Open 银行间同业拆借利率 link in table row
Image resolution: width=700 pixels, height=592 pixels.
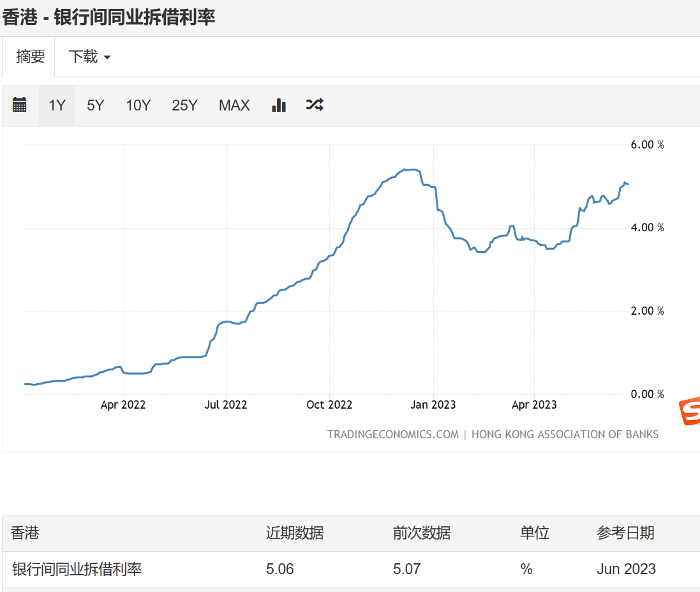(x=77, y=569)
